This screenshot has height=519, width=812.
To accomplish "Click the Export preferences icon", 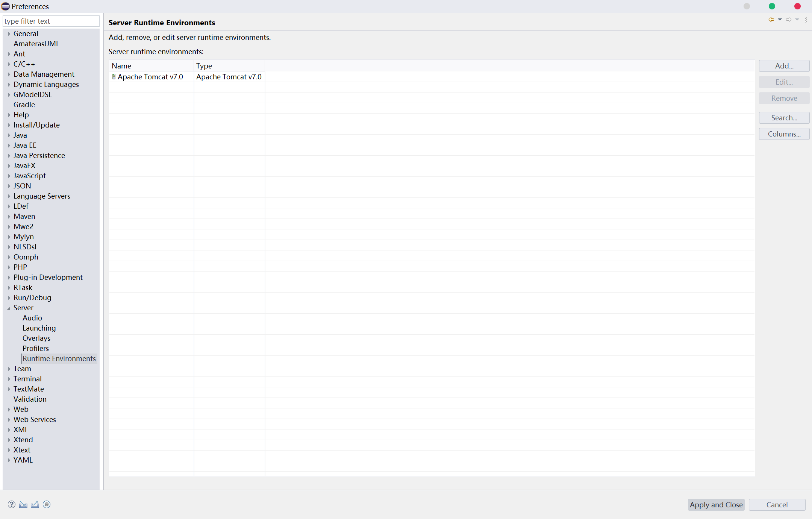I will click(35, 504).
